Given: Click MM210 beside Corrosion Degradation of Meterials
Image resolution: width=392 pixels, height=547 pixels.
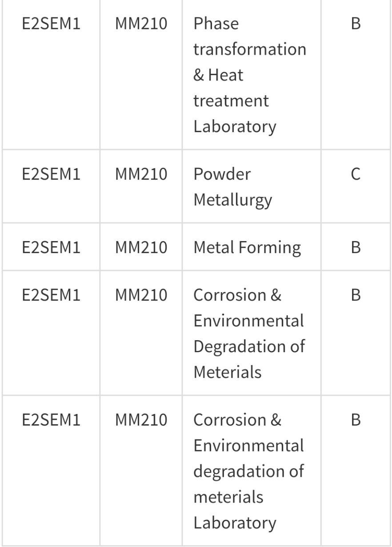Looking at the screenshot, I should coord(141,295).
